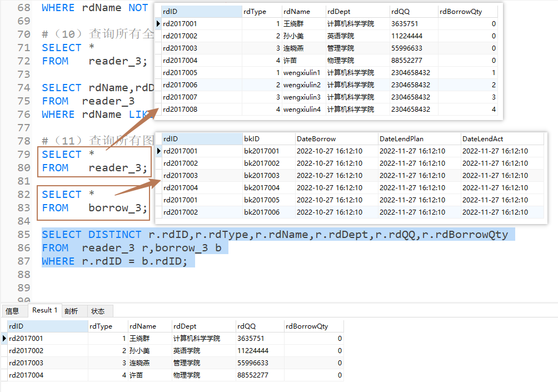Click the rdQQ column header in Result 1
558x392 pixels.
(260, 326)
